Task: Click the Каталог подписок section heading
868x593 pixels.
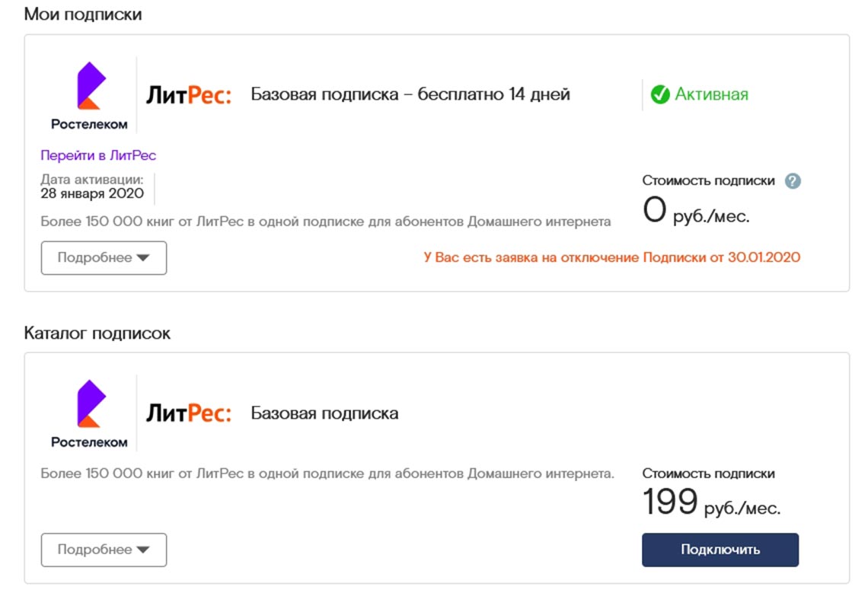Action: (x=97, y=333)
